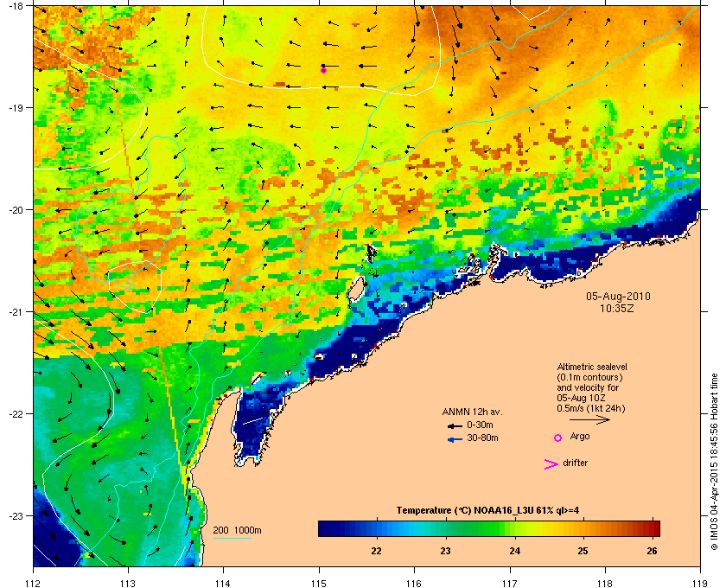Click the longitude axis label 119
The width and height of the screenshot is (726, 588).
point(700,583)
